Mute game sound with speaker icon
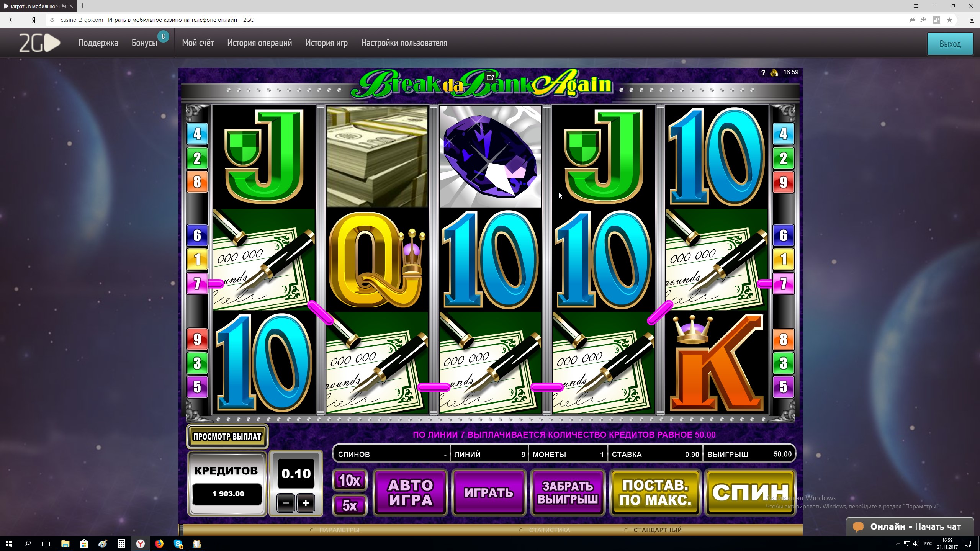980x551 pixels. point(774,73)
